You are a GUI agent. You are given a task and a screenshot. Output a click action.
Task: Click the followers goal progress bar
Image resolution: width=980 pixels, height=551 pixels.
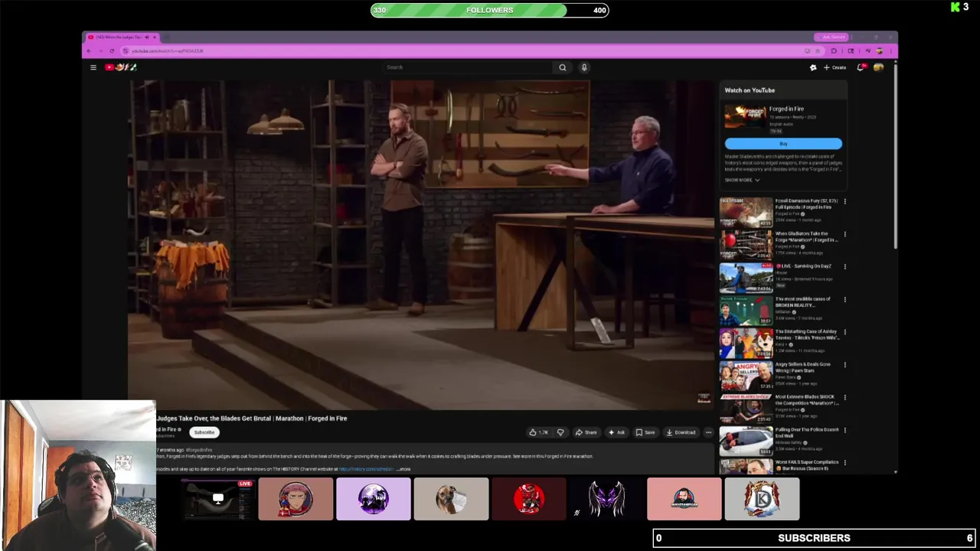tap(490, 10)
